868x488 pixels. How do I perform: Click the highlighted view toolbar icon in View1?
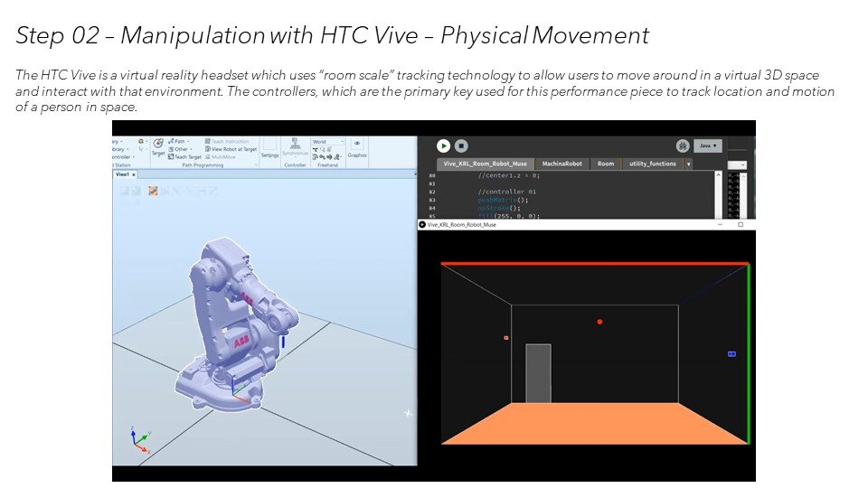[x=154, y=191]
